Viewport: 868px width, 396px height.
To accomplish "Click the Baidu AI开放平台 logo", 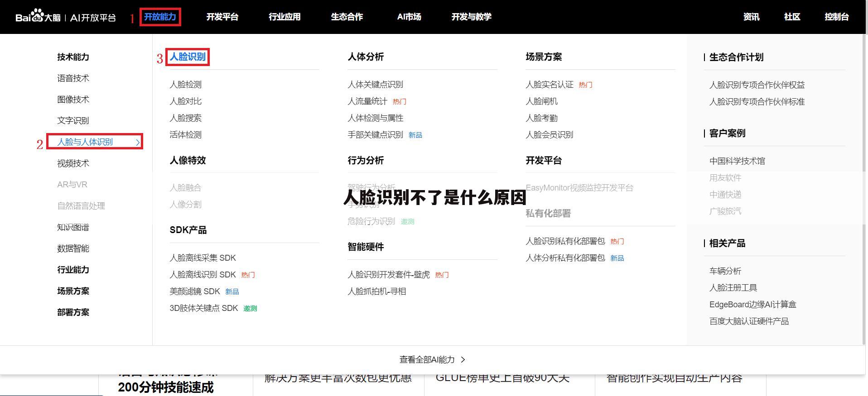I will [66, 17].
